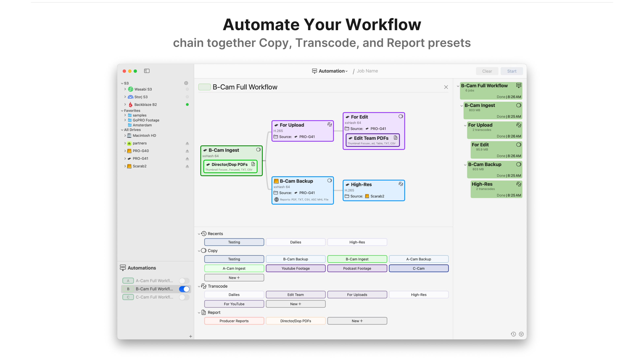
Task: Click the Start button
Action: (512, 71)
